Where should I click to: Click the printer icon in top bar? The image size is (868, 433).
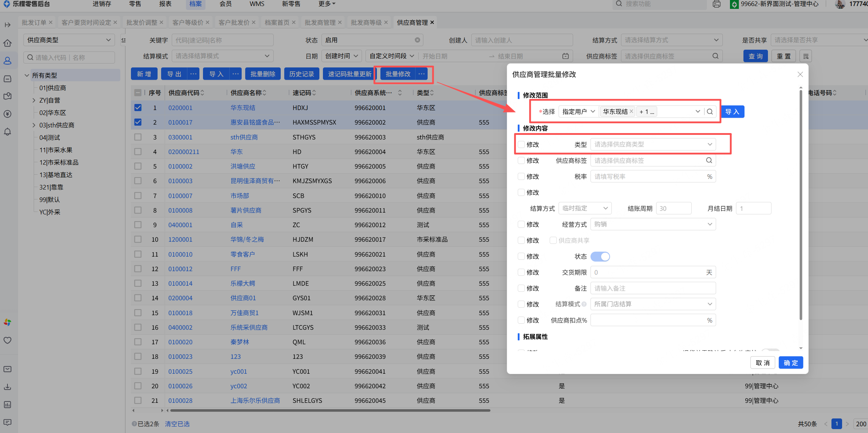click(716, 4)
